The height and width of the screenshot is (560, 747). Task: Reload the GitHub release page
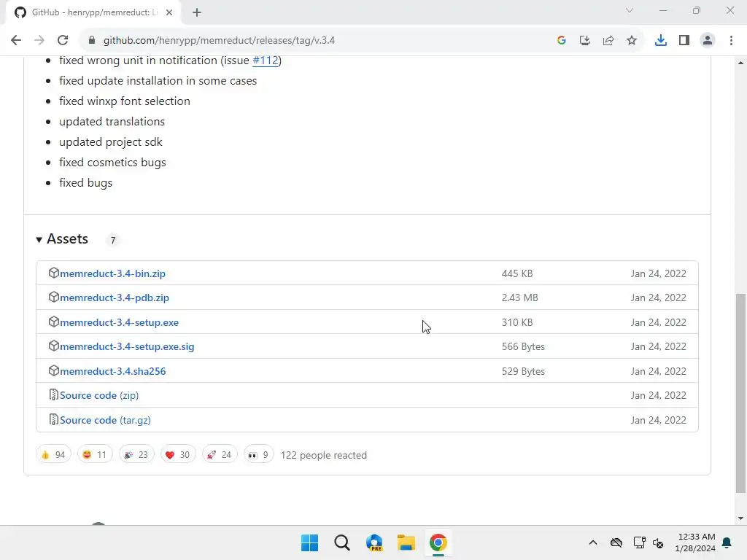tap(63, 41)
